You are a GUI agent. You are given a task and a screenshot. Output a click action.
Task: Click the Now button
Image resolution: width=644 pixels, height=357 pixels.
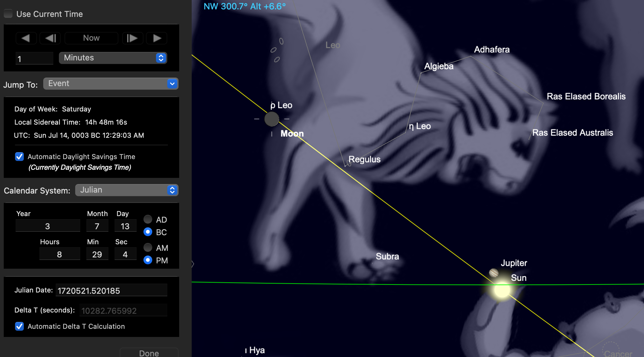91,38
